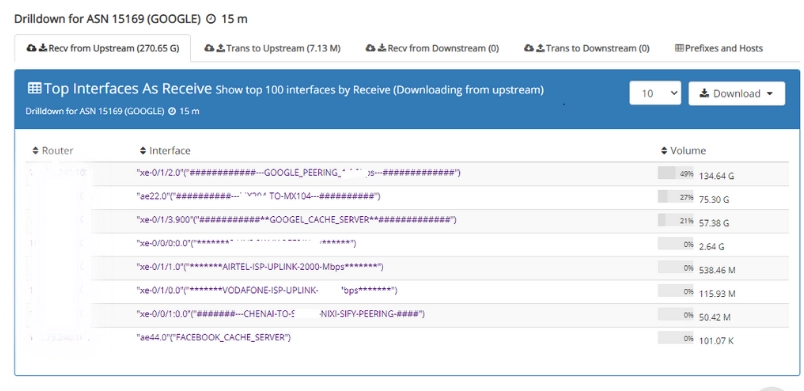This screenshot has width=804, height=391.
Task: Sort table by Volume column
Action: (683, 151)
